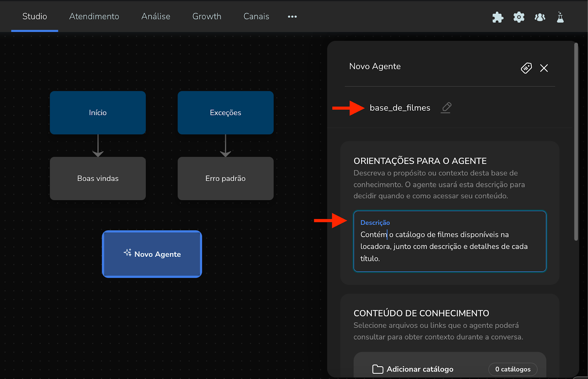This screenshot has width=588, height=379.
Task: Select the Novo Agente node on canvas
Action: [x=152, y=254]
